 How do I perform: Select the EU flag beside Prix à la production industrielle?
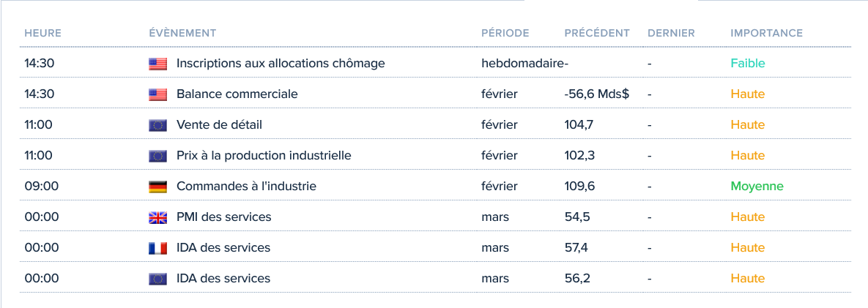(x=157, y=156)
